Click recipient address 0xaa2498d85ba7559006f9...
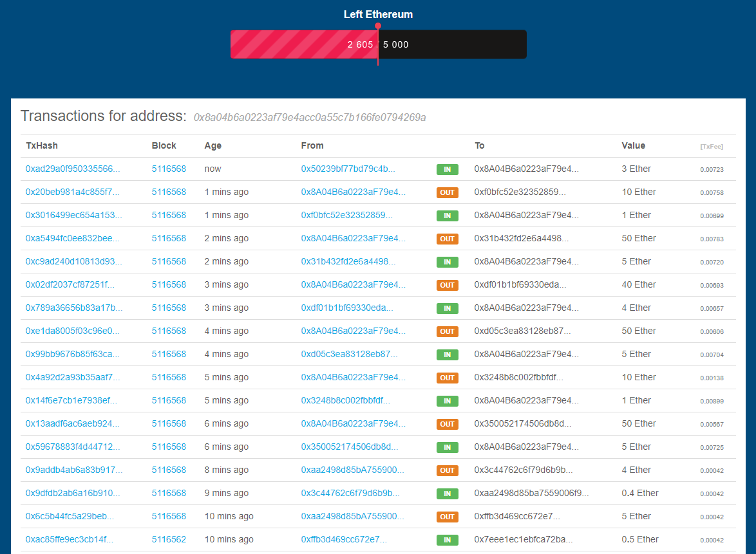Screen dimensions: 756x554 tap(531, 493)
